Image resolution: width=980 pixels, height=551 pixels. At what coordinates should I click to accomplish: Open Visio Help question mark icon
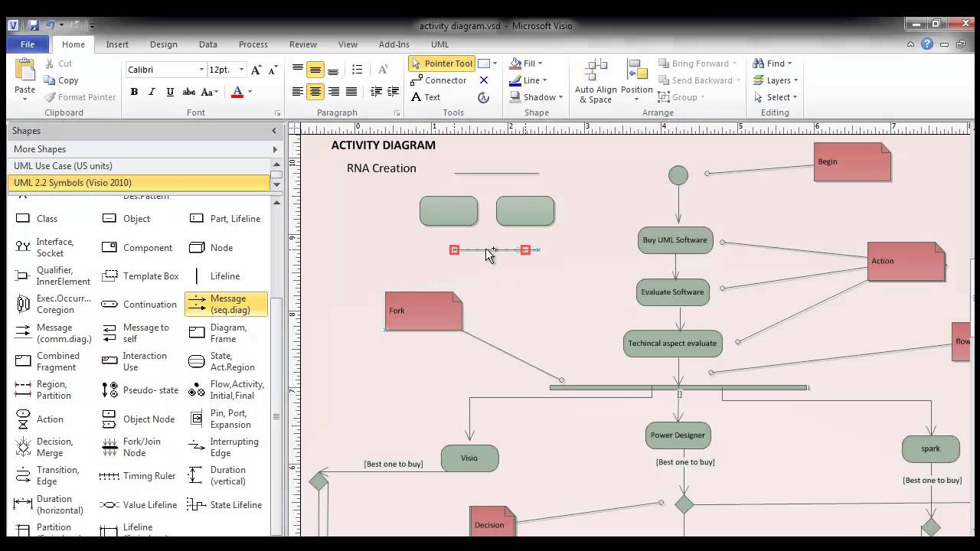tap(927, 44)
